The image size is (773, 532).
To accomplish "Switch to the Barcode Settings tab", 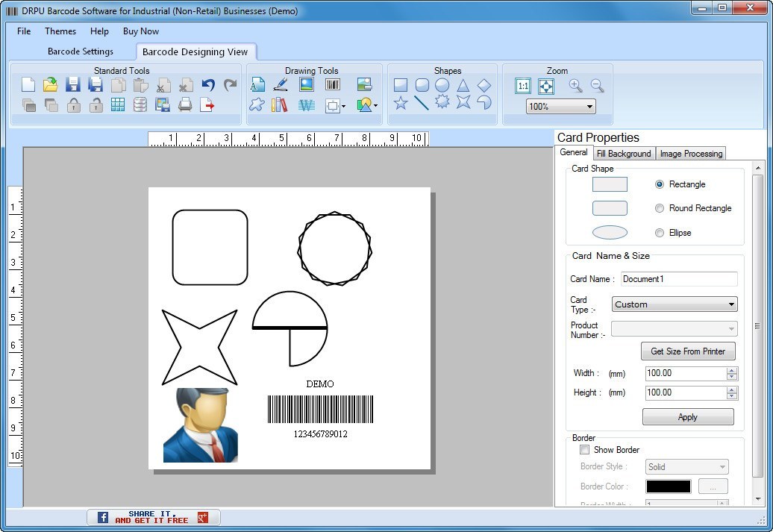I will click(80, 51).
